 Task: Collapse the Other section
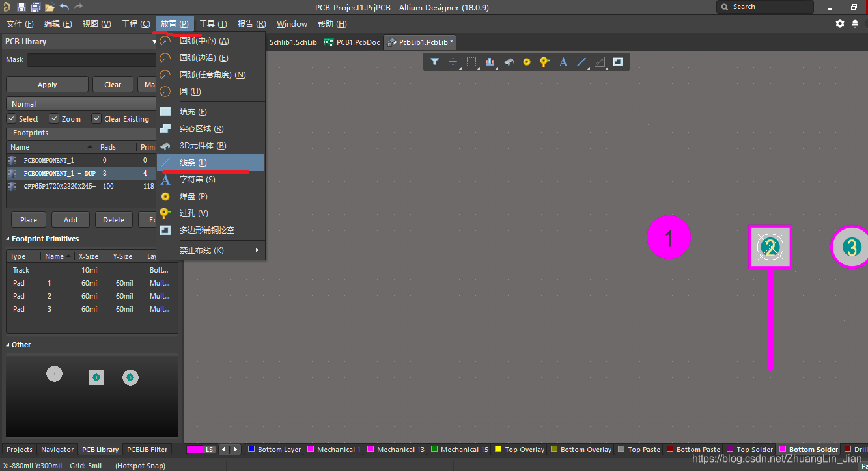point(8,345)
